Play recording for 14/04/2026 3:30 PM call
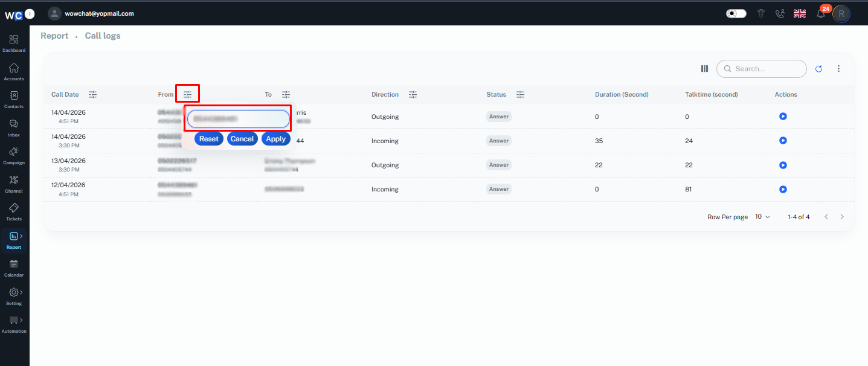The image size is (868, 366). [783, 140]
